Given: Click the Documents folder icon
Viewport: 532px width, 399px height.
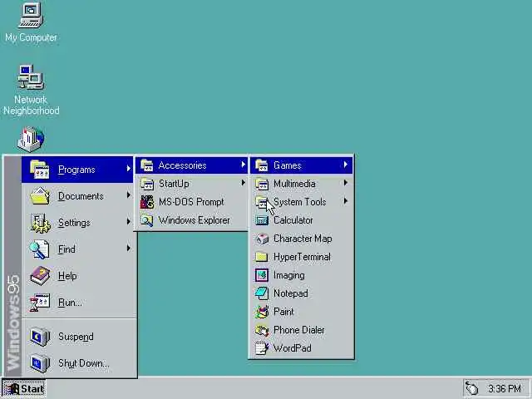Looking at the screenshot, I should click(x=40, y=196).
